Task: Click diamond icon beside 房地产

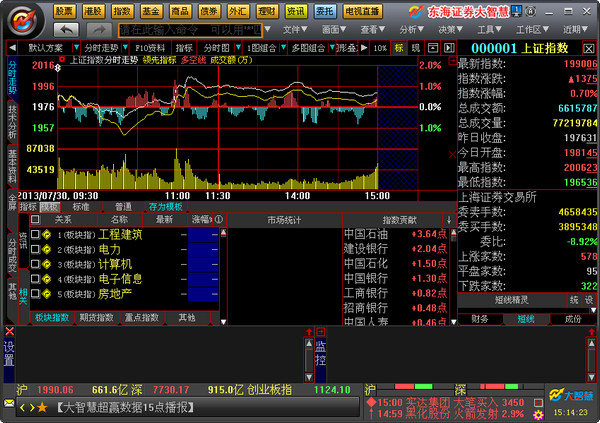Action: click(x=46, y=294)
